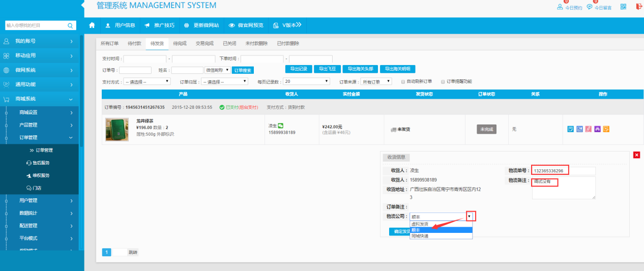Open the 订单来源 dropdown showing 所有订单

coord(376,81)
